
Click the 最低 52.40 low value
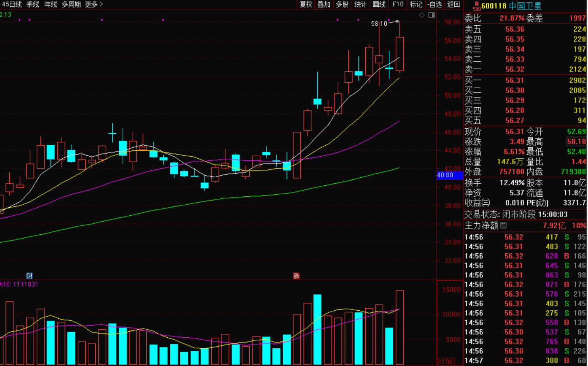(x=577, y=152)
